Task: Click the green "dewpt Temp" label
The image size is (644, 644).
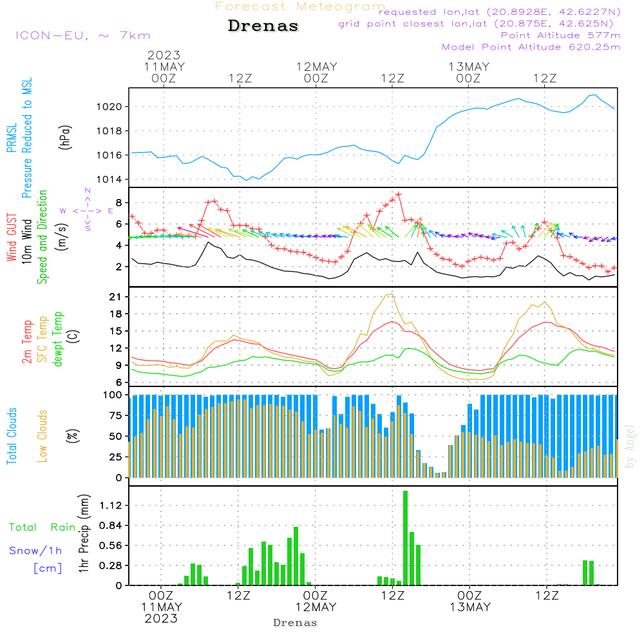Action: click(x=57, y=339)
